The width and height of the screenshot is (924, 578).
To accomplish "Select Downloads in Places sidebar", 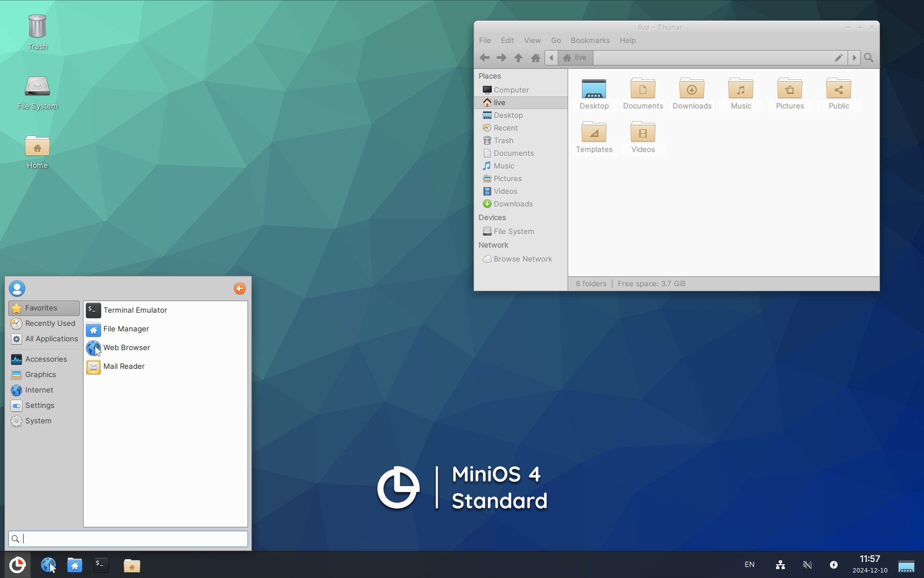I will click(521, 204).
